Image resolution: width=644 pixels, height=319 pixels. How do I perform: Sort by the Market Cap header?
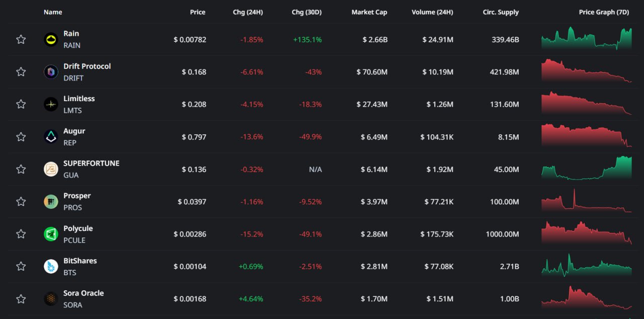pos(369,12)
